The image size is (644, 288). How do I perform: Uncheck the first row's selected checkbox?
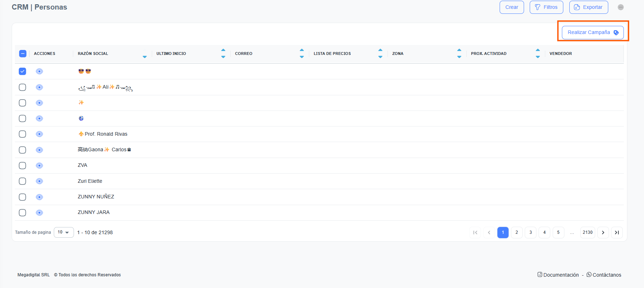pos(22,71)
